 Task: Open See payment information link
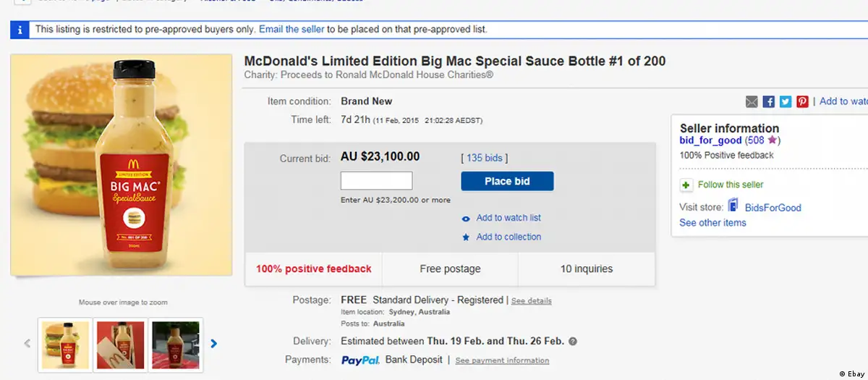(x=502, y=360)
